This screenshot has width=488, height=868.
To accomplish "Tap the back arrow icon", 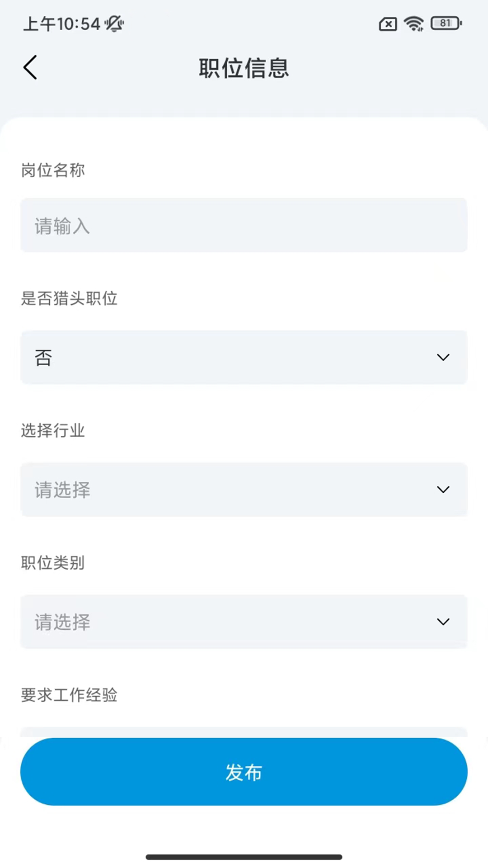I will [30, 68].
